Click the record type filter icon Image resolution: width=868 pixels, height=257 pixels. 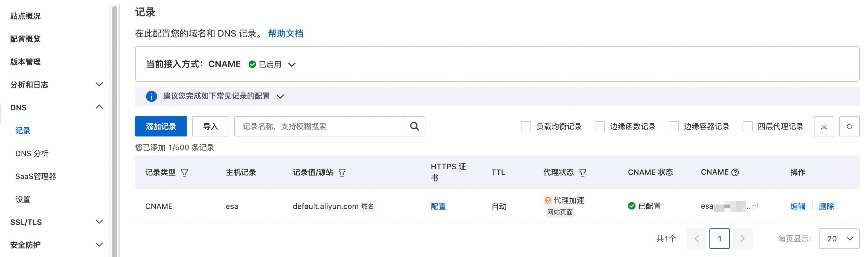click(184, 173)
